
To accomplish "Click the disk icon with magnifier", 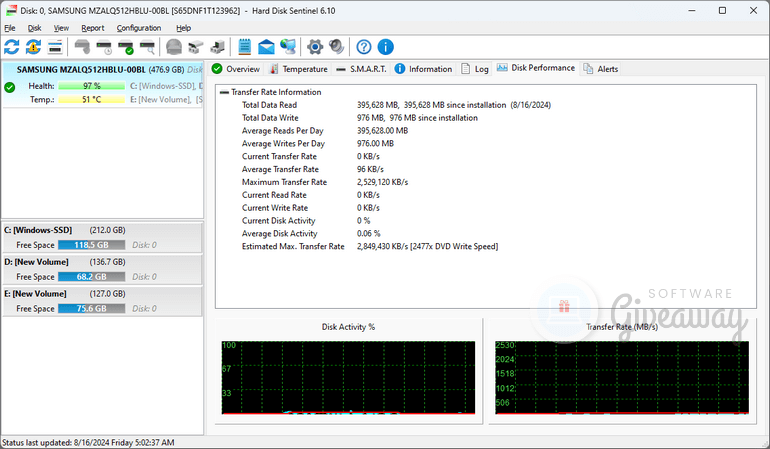I will pyautogui.click(x=147, y=47).
